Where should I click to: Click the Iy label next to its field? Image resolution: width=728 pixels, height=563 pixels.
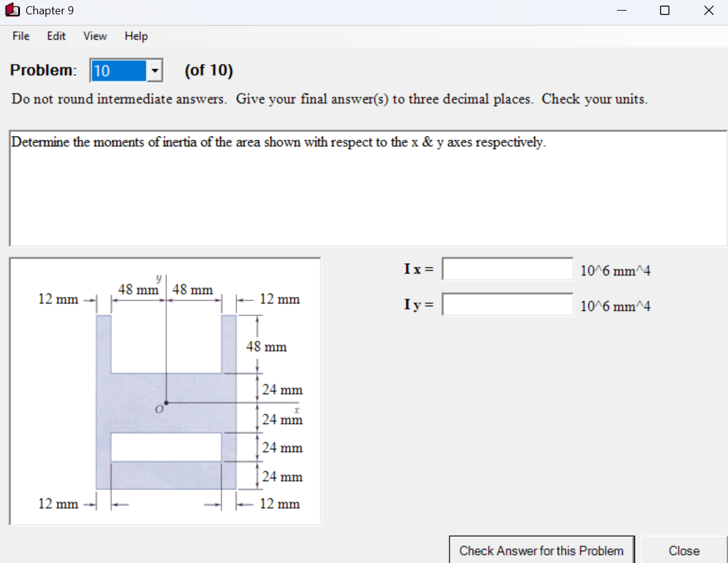point(416,305)
